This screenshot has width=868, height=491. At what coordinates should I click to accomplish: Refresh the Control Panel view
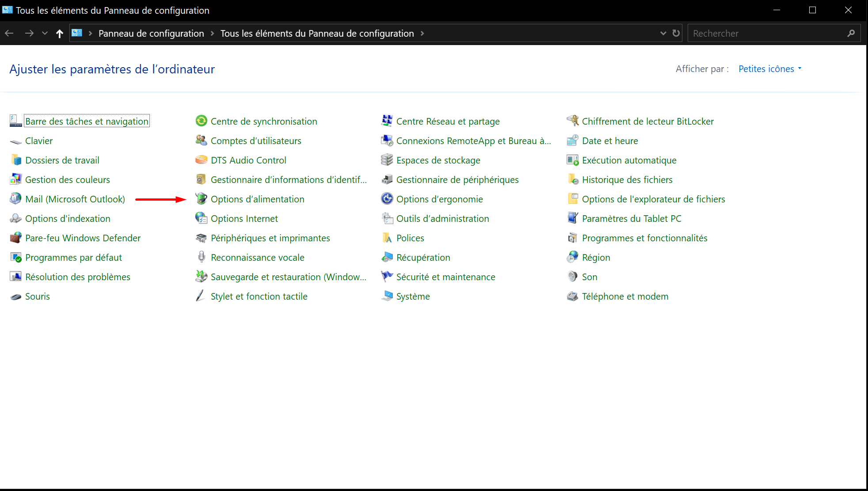[676, 33]
